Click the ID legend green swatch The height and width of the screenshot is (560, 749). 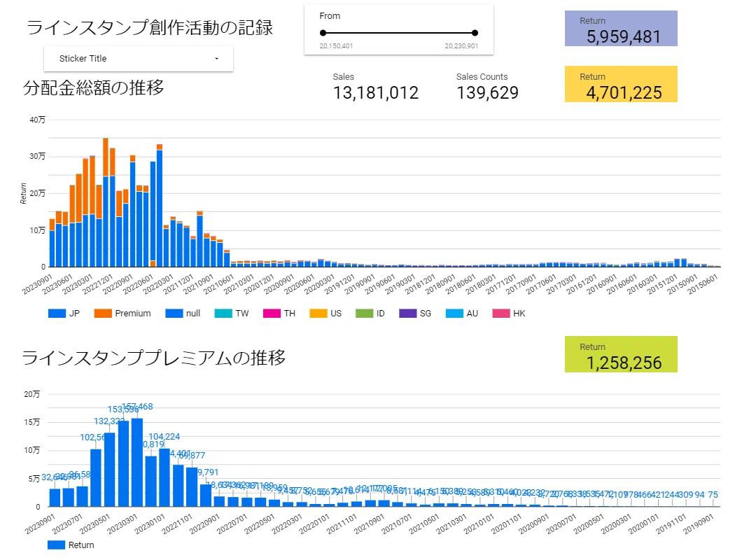364,314
